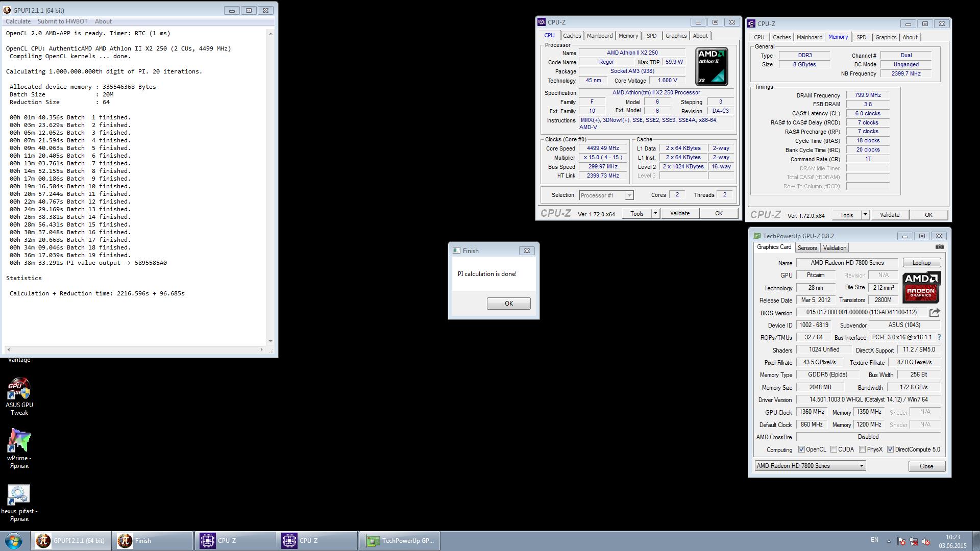Click GPUPI horizontal scrollbar right arrow

[262, 349]
